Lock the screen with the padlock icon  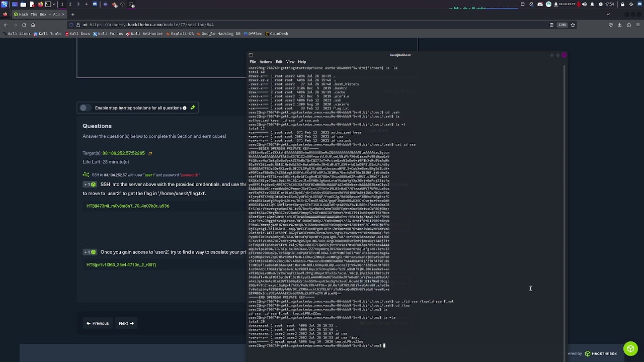[622, 4]
